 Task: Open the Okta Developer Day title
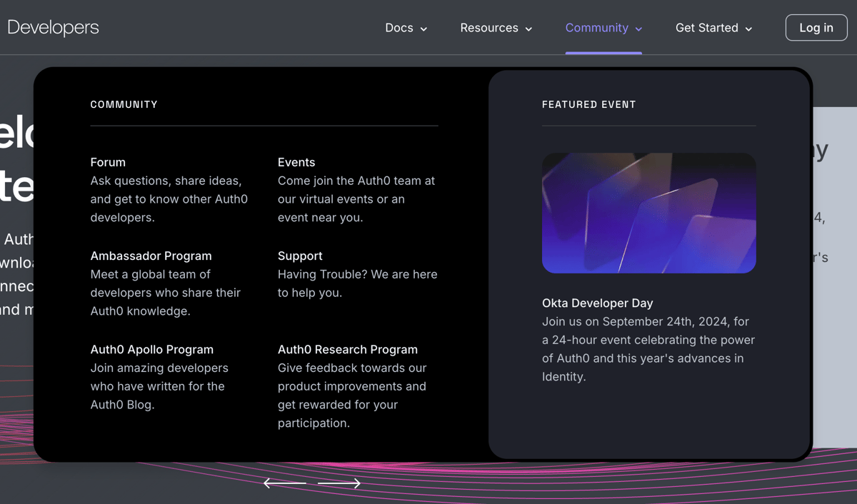click(597, 303)
